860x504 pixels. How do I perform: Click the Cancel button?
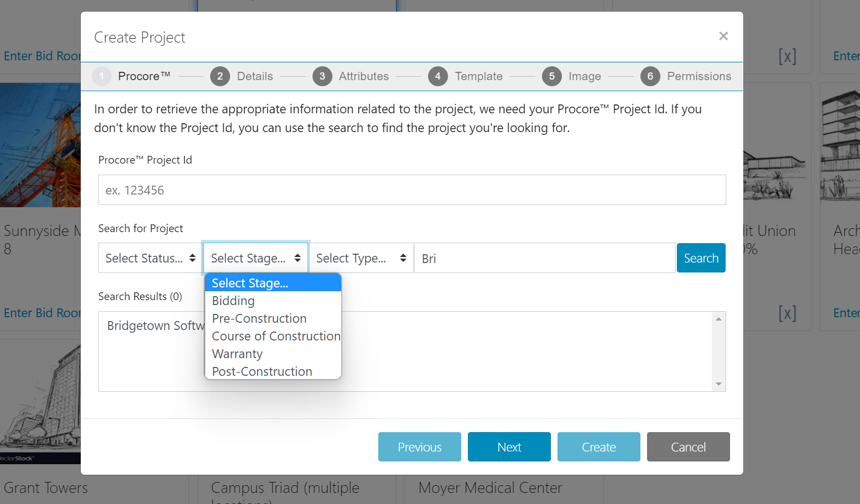tap(688, 447)
